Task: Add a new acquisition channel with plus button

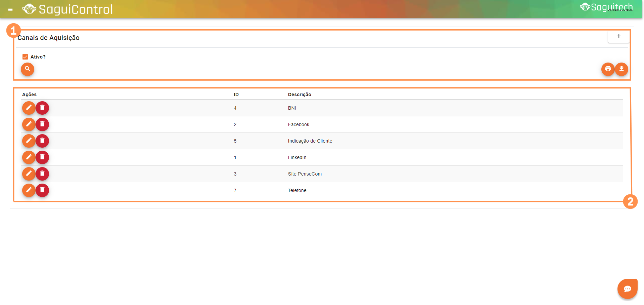Action: click(618, 36)
